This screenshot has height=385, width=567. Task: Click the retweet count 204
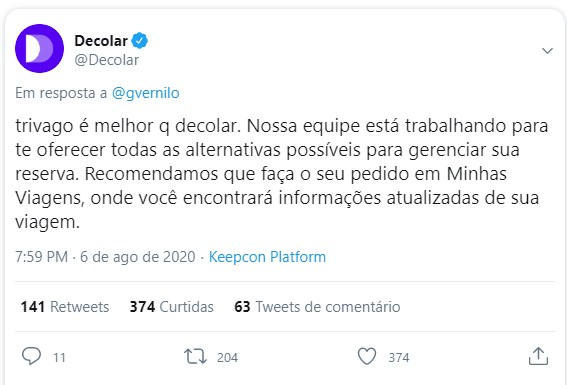227,358
